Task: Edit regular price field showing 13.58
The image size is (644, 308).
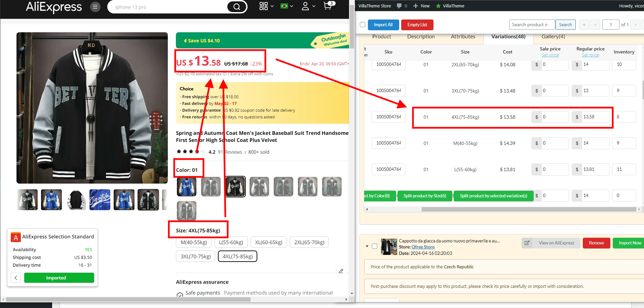Action: coord(595,117)
